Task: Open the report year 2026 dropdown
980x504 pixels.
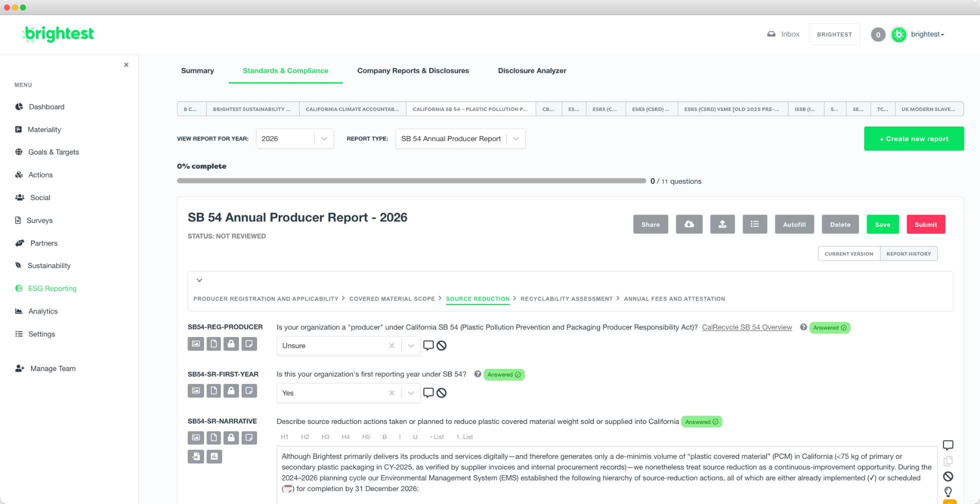Action: (x=295, y=138)
